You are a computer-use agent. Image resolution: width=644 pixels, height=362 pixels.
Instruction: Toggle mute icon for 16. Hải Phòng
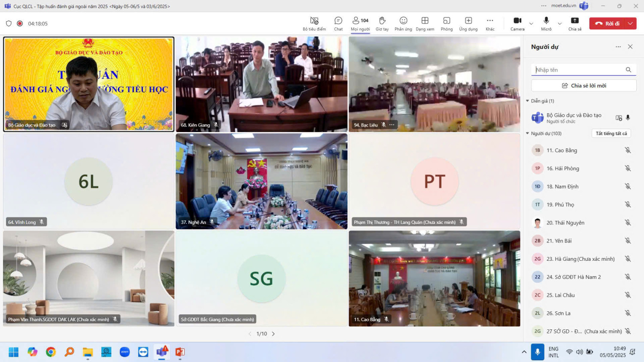click(628, 168)
